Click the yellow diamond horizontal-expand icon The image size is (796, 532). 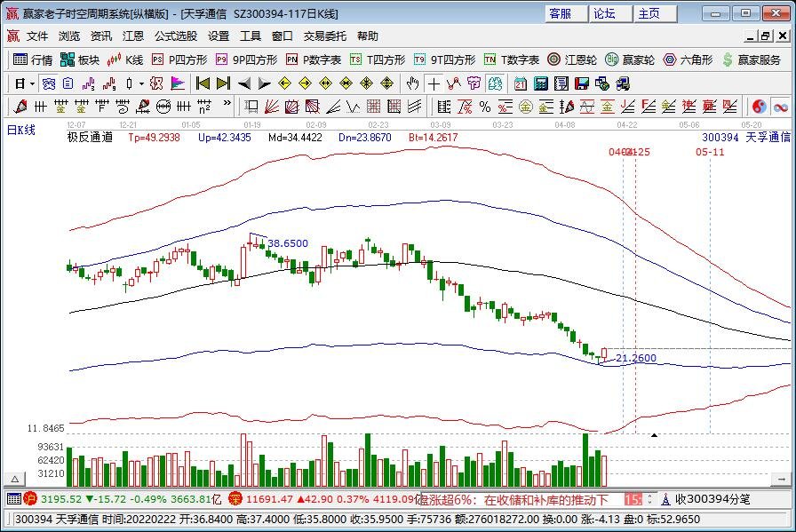(325, 83)
